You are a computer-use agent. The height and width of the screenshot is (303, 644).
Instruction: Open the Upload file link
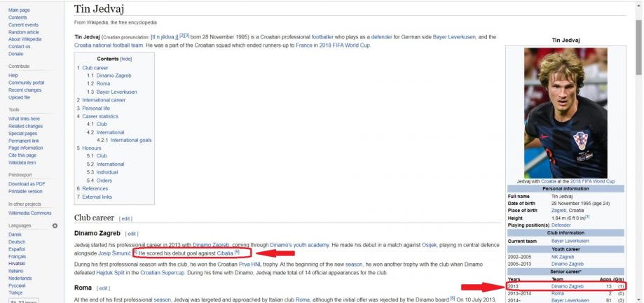point(19,97)
